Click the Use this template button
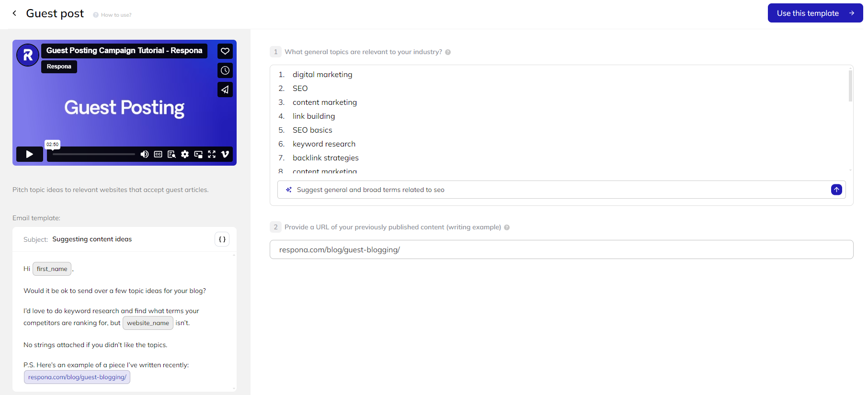Viewport: 868px width, 395px height. pos(814,13)
